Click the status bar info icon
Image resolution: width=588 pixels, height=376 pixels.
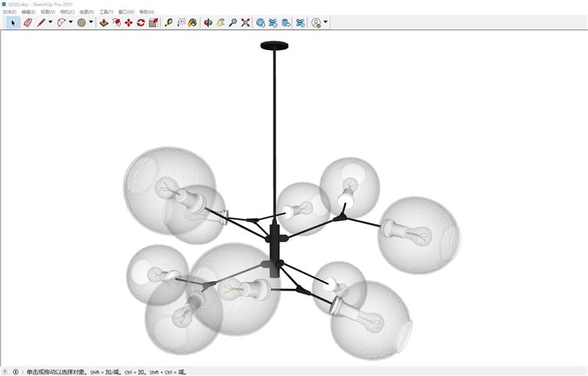click(x=15, y=372)
